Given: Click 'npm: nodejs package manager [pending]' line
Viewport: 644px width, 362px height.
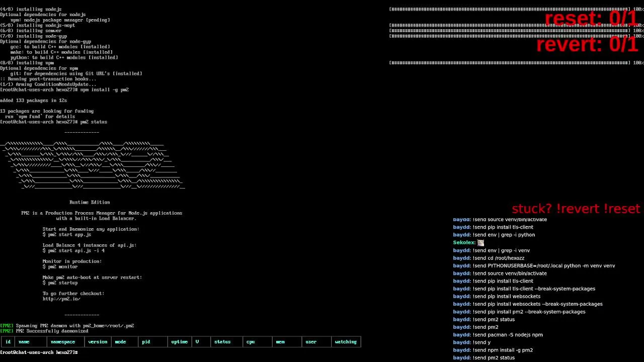Looking at the screenshot, I should point(60,20).
